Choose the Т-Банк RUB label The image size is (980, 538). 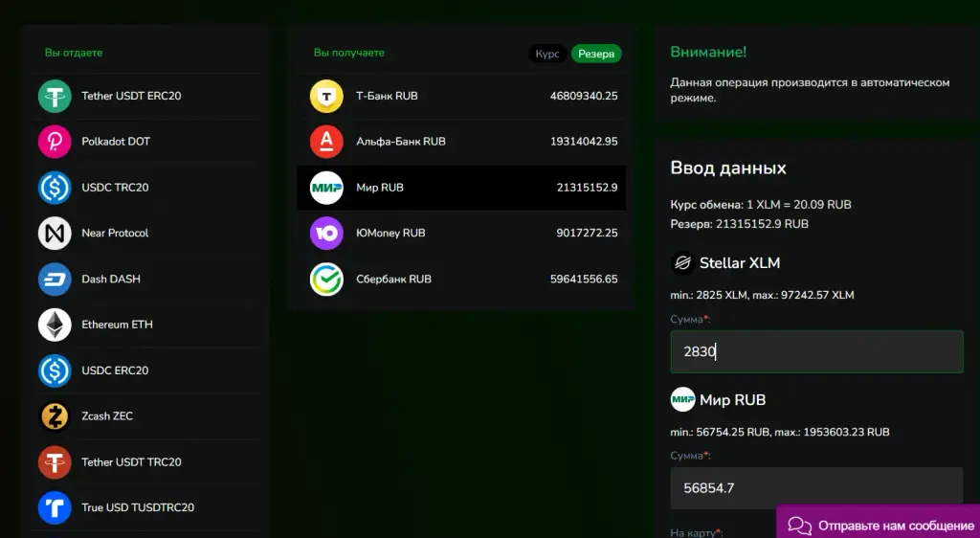click(x=387, y=97)
